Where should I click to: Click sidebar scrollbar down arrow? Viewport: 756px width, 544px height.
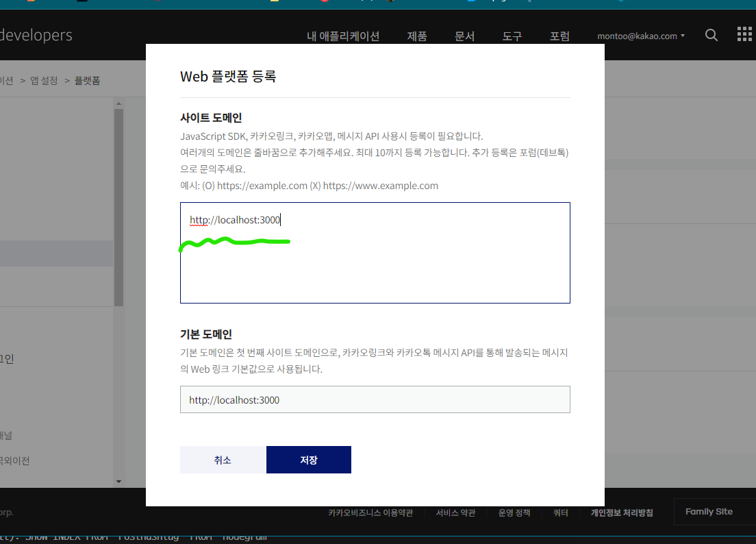(118, 481)
